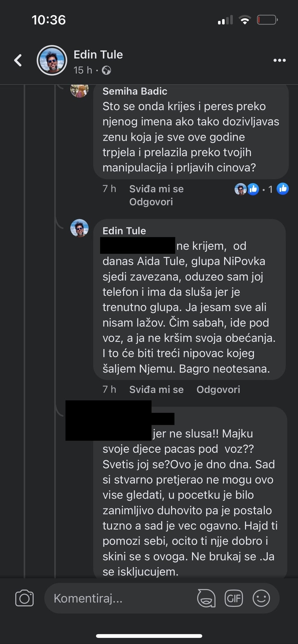Tap the back arrow in header
Viewport: 298px width, 644px height.
(x=18, y=60)
